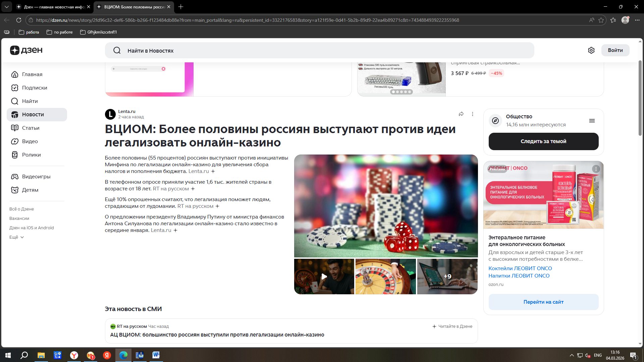Screen dimensions: 644x362
Task: Select Найти in the sidebar
Action: click(37, 101)
